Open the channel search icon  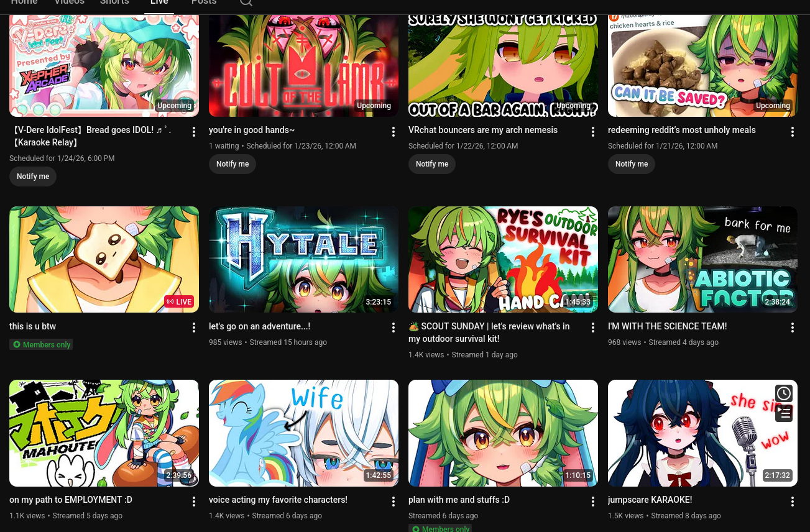pos(246,2)
